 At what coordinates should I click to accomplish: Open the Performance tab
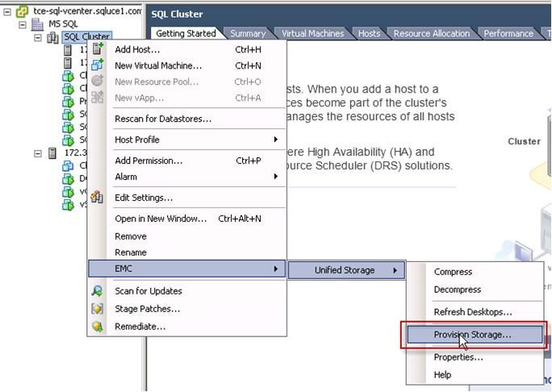coord(508,33)
